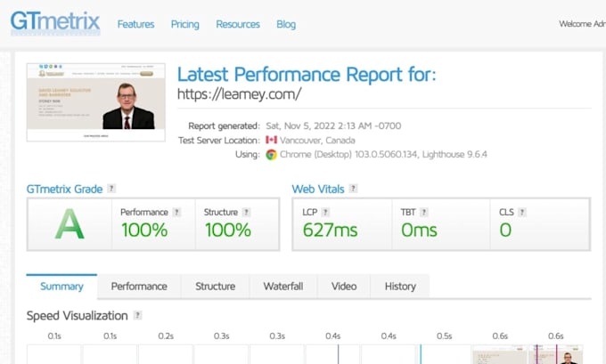Open help icon beside Web Vitals
Screen dimensions: 606x364
(x=353, y=189)
